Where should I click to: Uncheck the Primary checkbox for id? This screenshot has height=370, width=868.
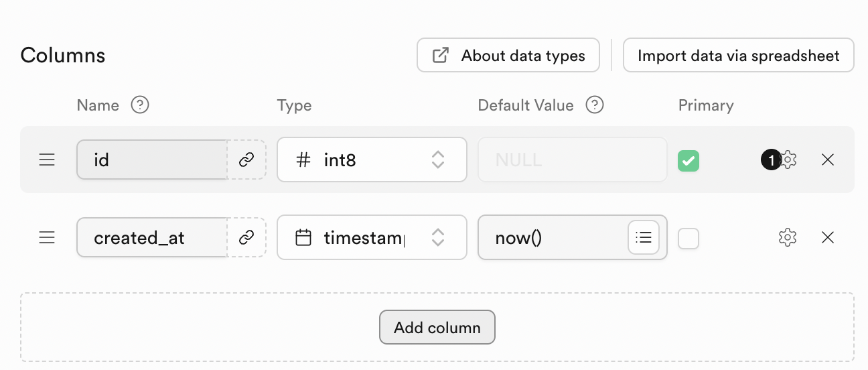689,161
